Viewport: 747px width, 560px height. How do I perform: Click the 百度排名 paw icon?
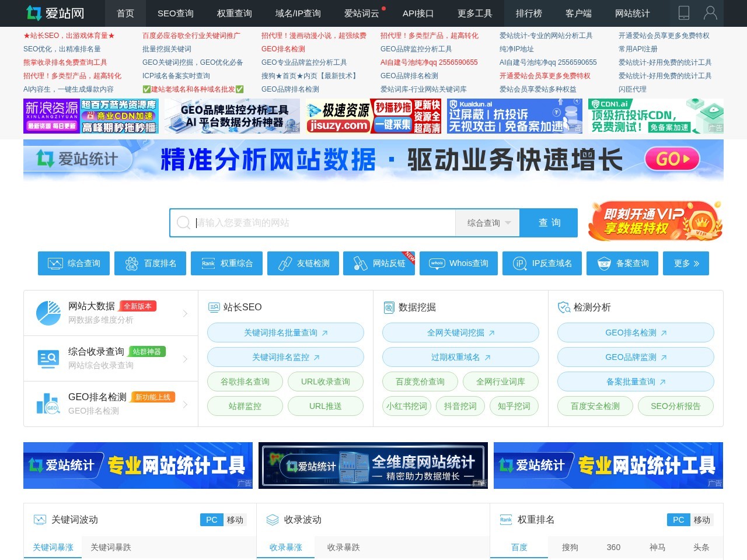pyautogui.click(x=132, y=263)
